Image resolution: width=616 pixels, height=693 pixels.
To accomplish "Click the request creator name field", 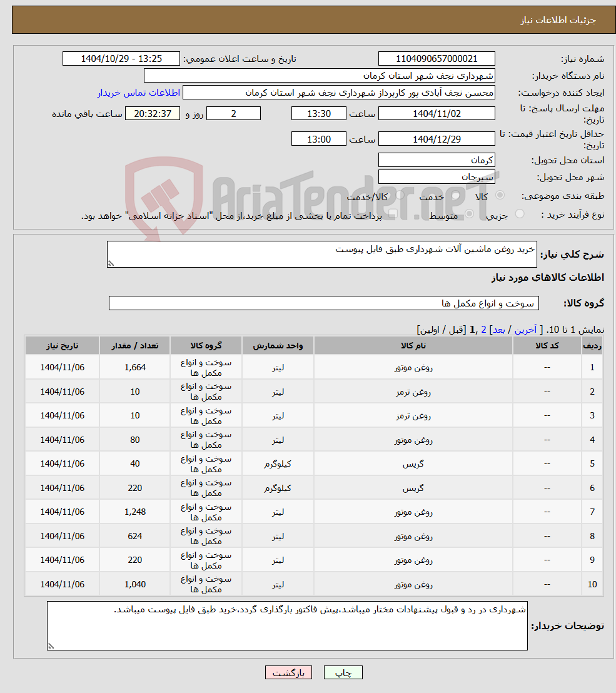I will [338, 93].
